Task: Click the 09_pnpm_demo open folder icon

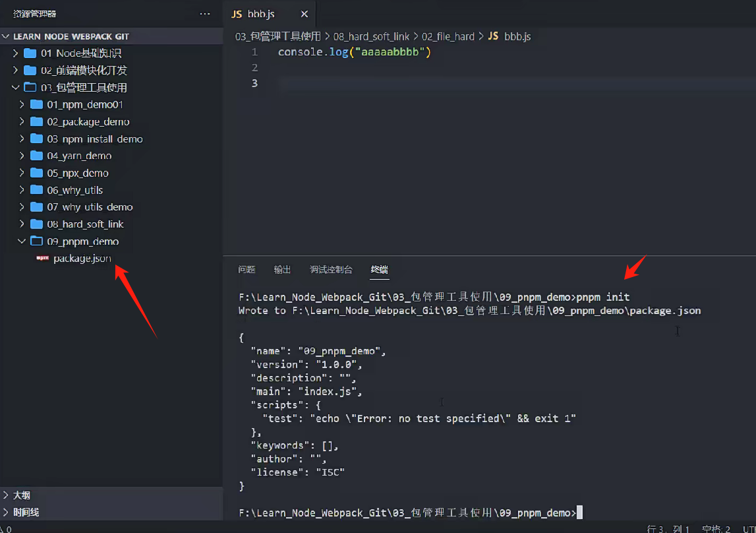Action: pos(36,241)
